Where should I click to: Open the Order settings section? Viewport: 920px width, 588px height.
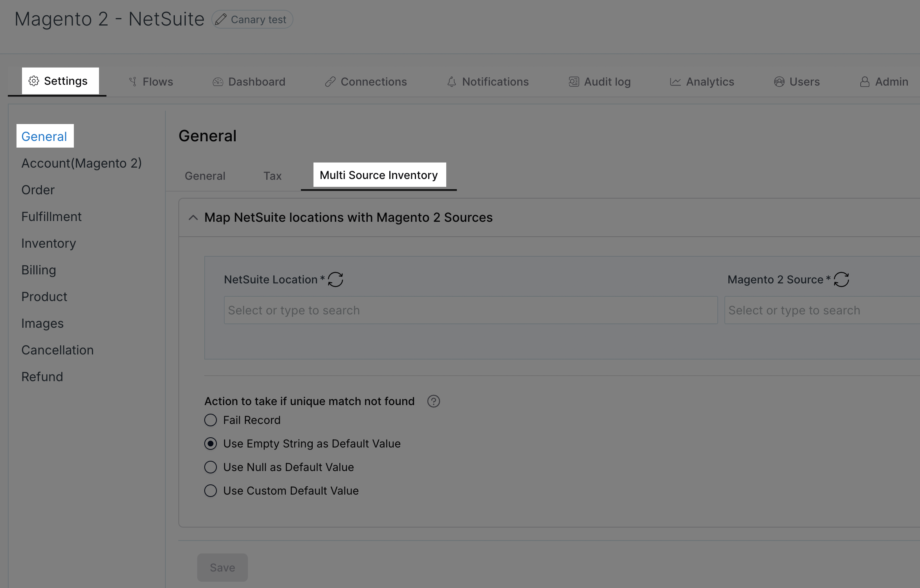(x=38, y=190)
